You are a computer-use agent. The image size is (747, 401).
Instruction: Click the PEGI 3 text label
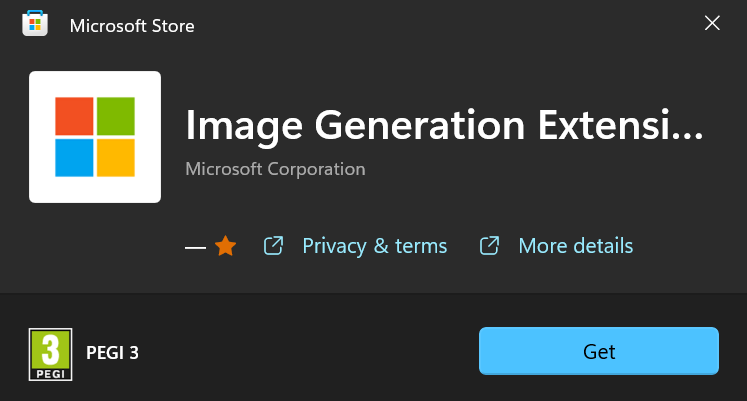pos(112,352)
